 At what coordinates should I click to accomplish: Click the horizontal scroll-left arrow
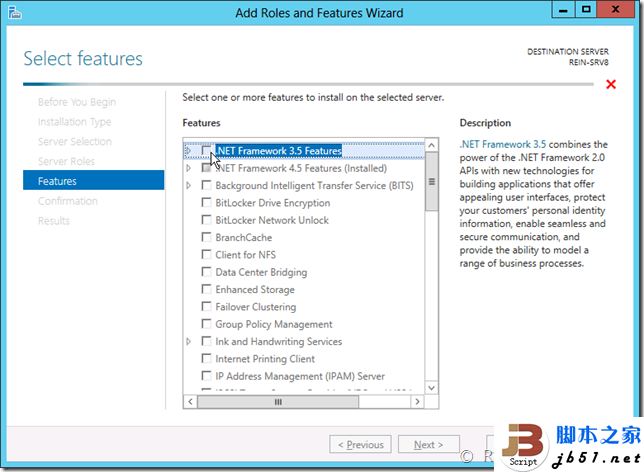pos(190,401)
